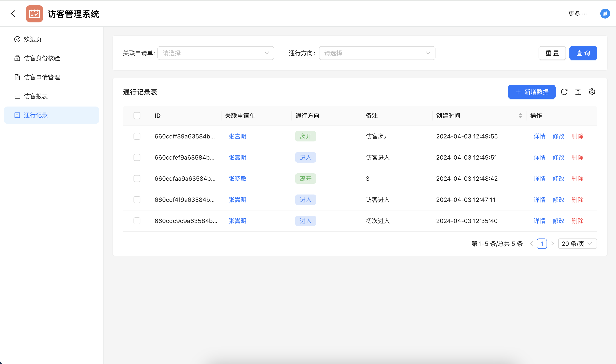Viewport: 616px width, 364px height.
Task: Click the orange visitor system app icon
Action: click(x=34, y=14)
